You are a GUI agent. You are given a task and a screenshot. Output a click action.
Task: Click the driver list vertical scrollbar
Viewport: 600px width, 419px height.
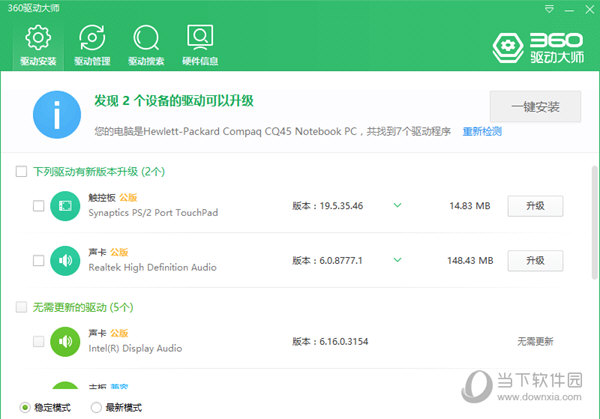[x=594, y=222]
